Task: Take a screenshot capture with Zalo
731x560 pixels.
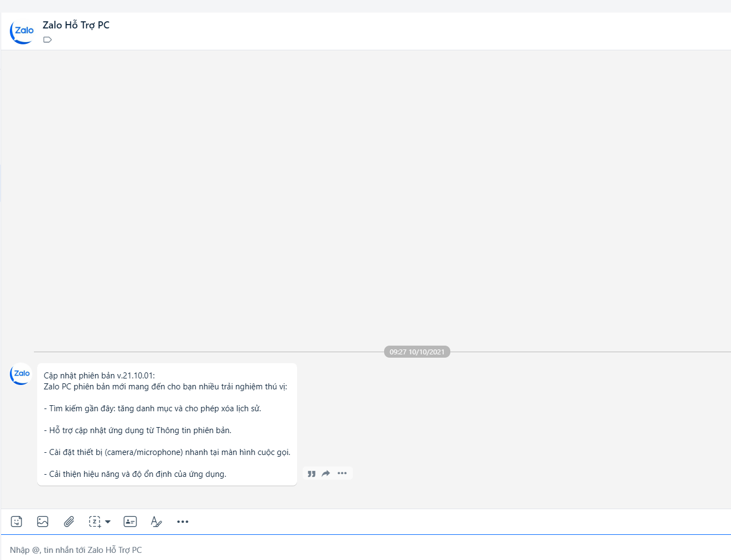Action: pyautogui.click(x=95, y=522)
